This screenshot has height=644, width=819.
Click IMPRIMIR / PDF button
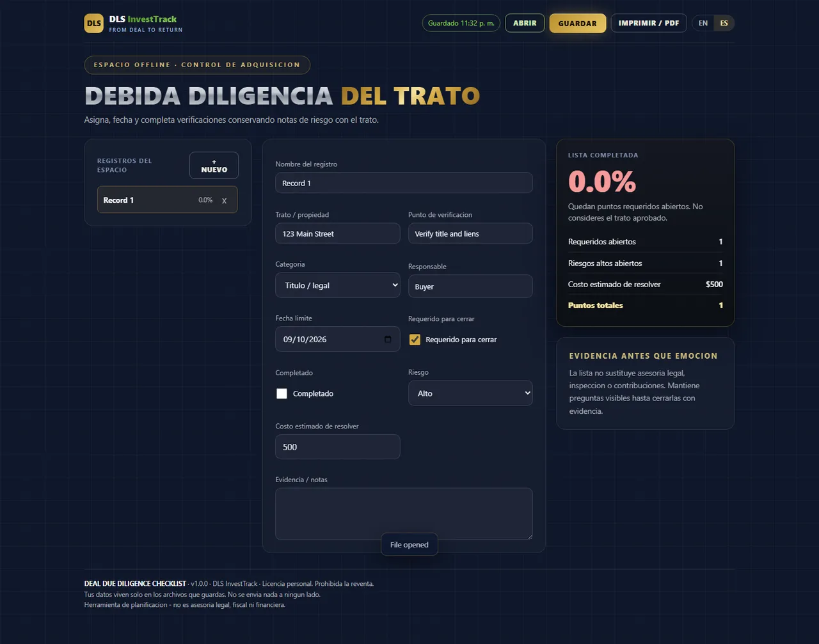pyautogui.click(x=649, y=23)
